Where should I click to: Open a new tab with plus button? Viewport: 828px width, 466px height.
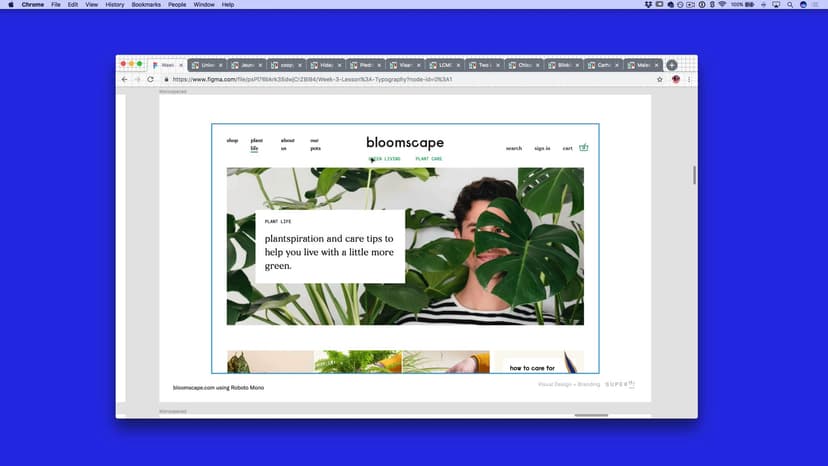(x=672, y=65)
